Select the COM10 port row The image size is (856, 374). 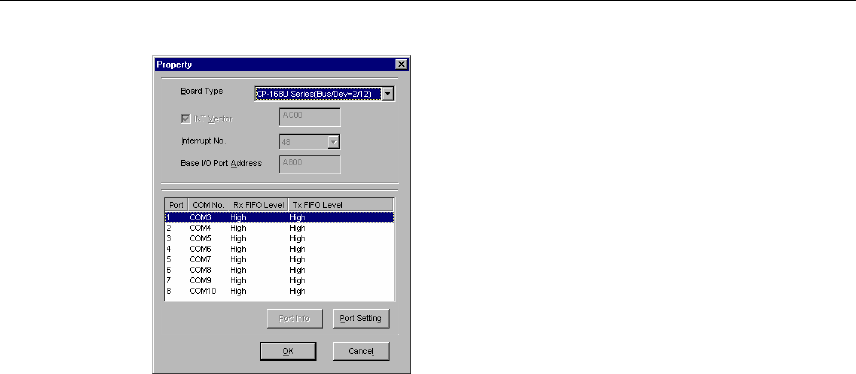point(279,291)
